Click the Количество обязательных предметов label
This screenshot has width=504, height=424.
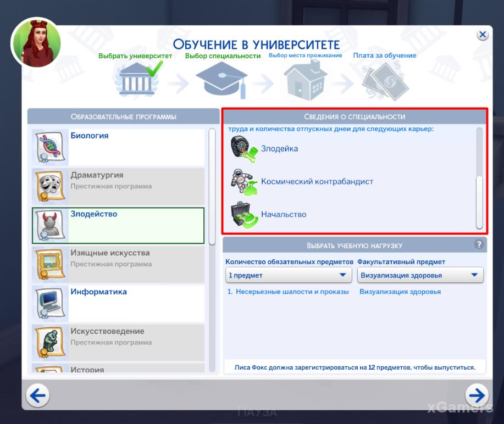click(x=289, y=262)
